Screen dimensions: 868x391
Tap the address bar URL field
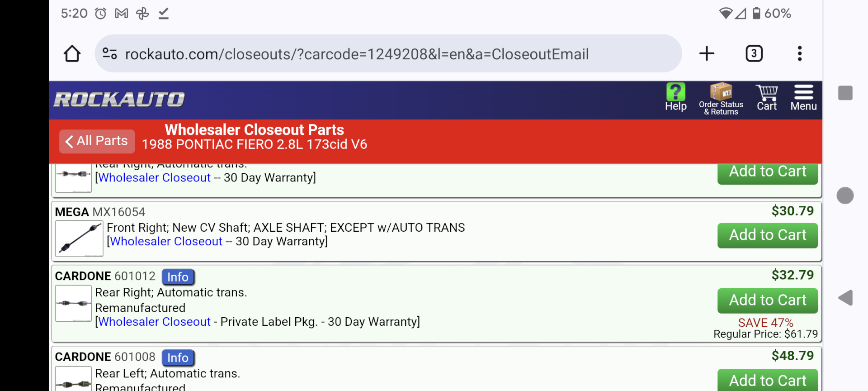356,54
